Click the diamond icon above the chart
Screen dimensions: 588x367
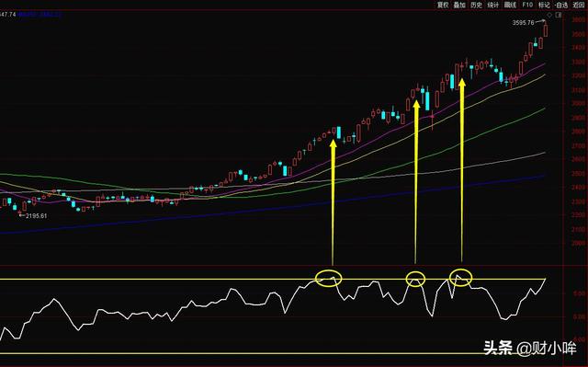[549, 15]
